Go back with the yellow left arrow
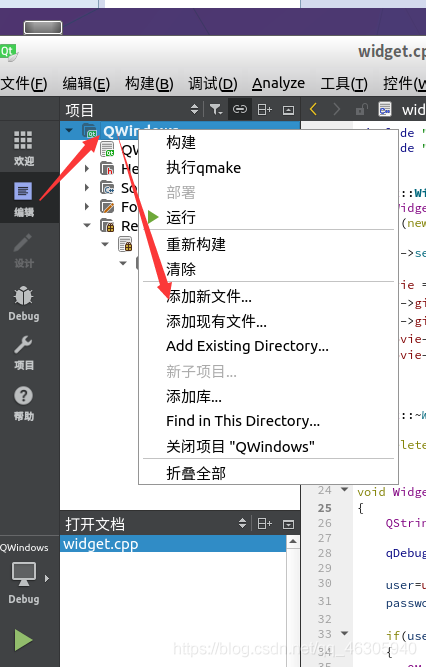Image resolution: width=426 pixels, height=667 pixels. 314,109
